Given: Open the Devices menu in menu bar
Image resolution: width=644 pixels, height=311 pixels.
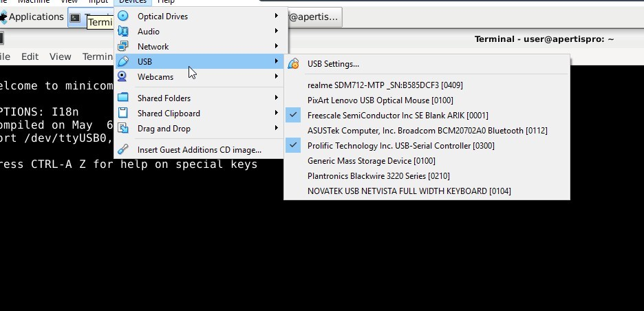Looking at the screenshot, I should (133, 1).
